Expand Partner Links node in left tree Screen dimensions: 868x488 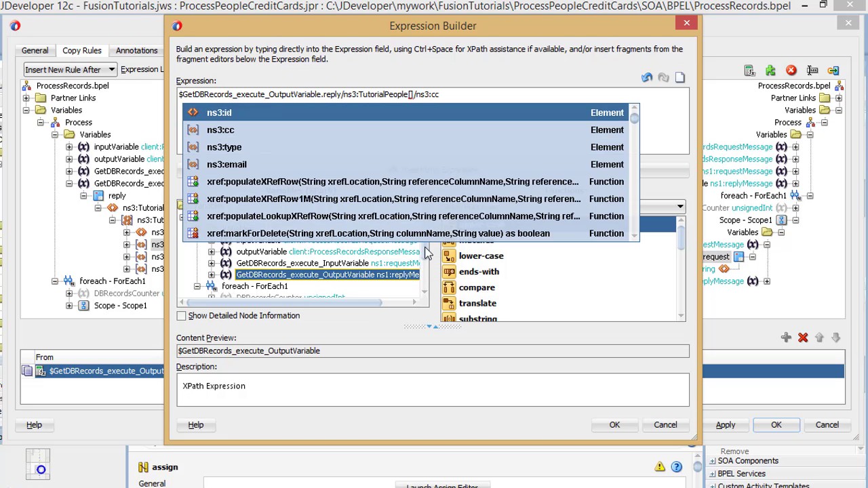pyautogui.click(x=26, y=98)
